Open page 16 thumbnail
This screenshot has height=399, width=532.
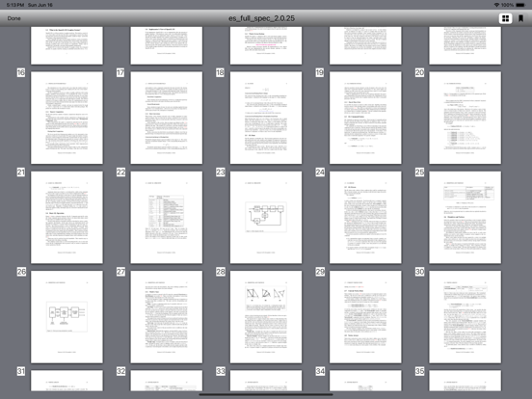(66, 118)
